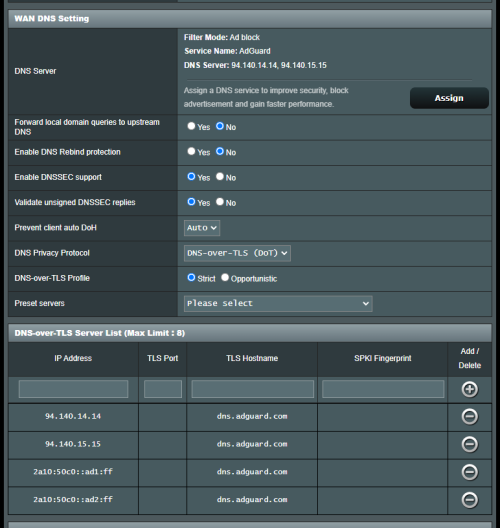This screenshot has width=500, height=528.
Task: Focus the IP Address input field
Action: (x=73, y=389)
